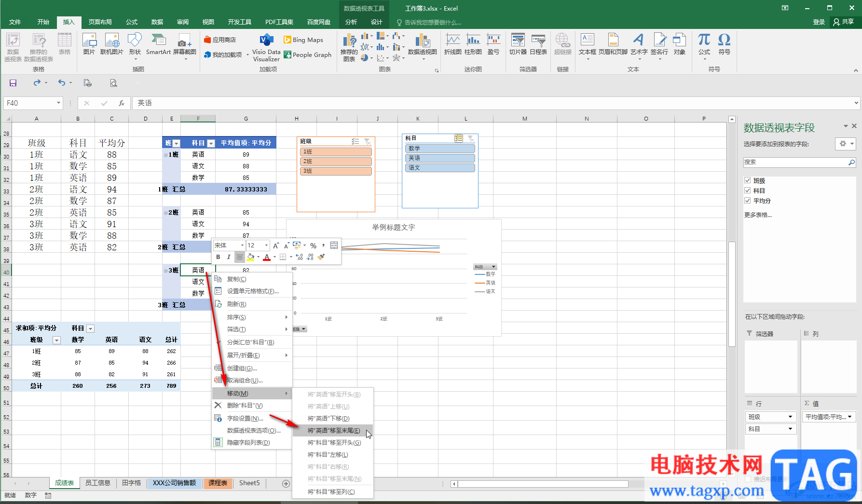Click the 登录 sign-in button
This screenshot has width=862, height=504.
(x=819, y=22)
